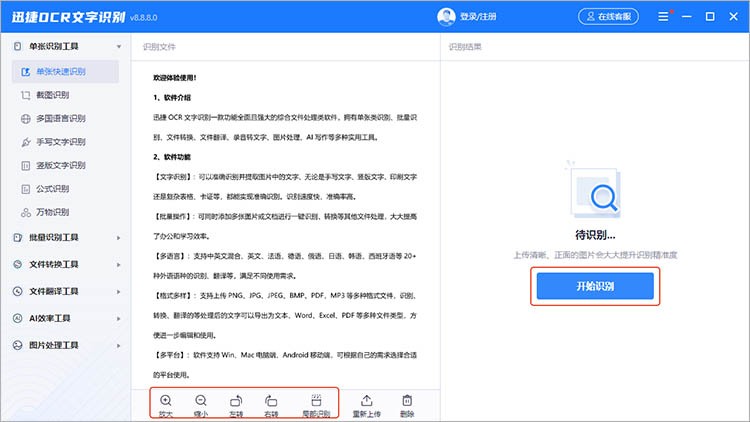Click the 迅捷OCR文字识别 app title
Viewport: 750px width, 422px height.
68,17
